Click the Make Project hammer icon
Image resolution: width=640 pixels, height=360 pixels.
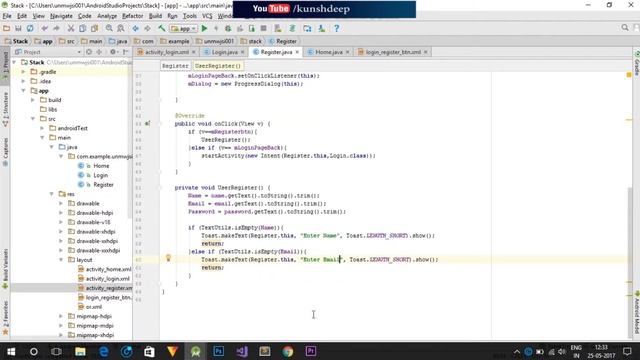162,28
